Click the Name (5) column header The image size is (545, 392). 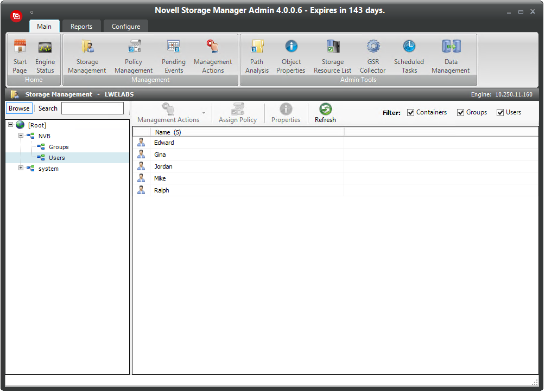coord(247,132)
